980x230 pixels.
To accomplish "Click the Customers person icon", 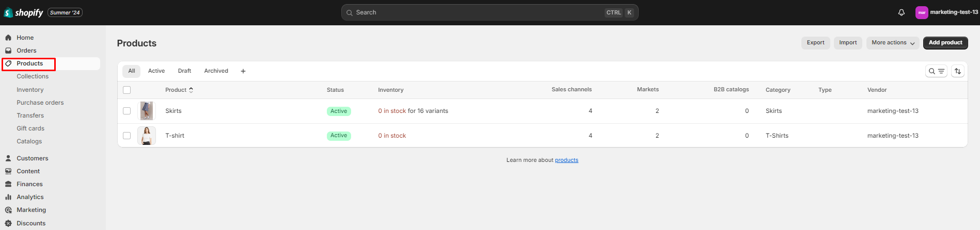I will click(x=8, y=158).
